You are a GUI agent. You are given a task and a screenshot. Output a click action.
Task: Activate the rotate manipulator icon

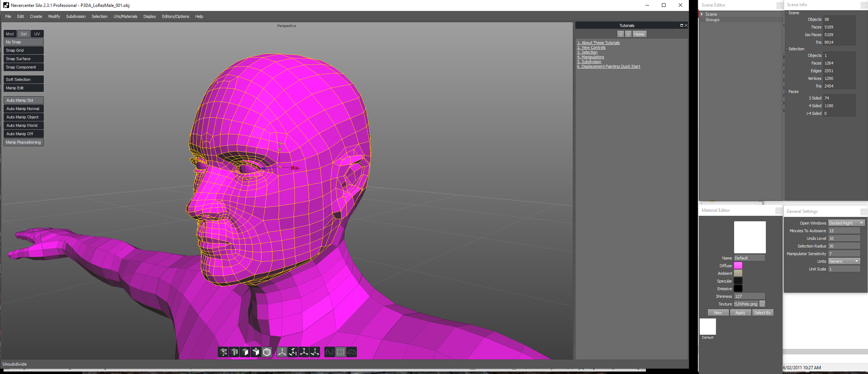pos(293,352)
